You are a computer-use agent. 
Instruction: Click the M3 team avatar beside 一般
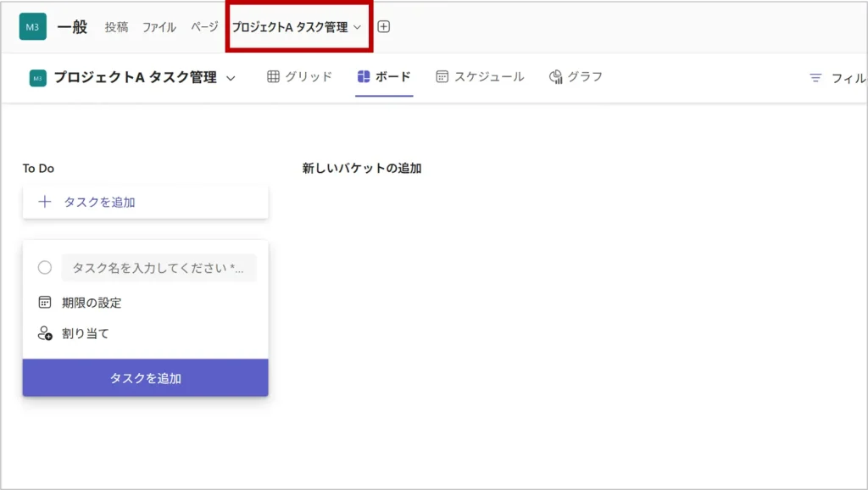pos(33,27)
